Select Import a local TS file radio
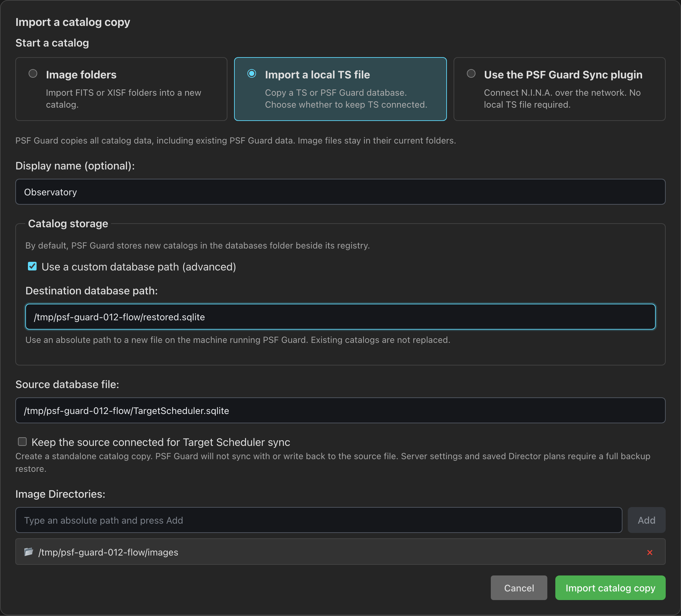This screenshot has height=616, width=681. [252, 73]
